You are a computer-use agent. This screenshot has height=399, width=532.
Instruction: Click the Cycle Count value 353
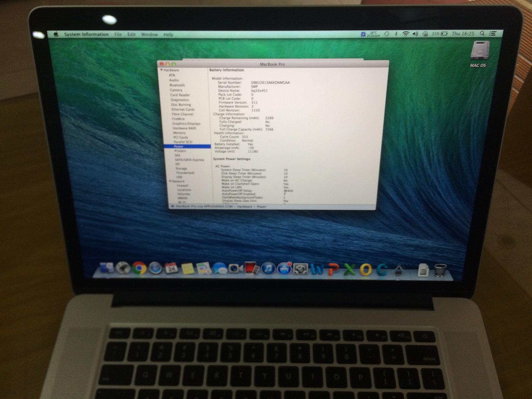245,137
